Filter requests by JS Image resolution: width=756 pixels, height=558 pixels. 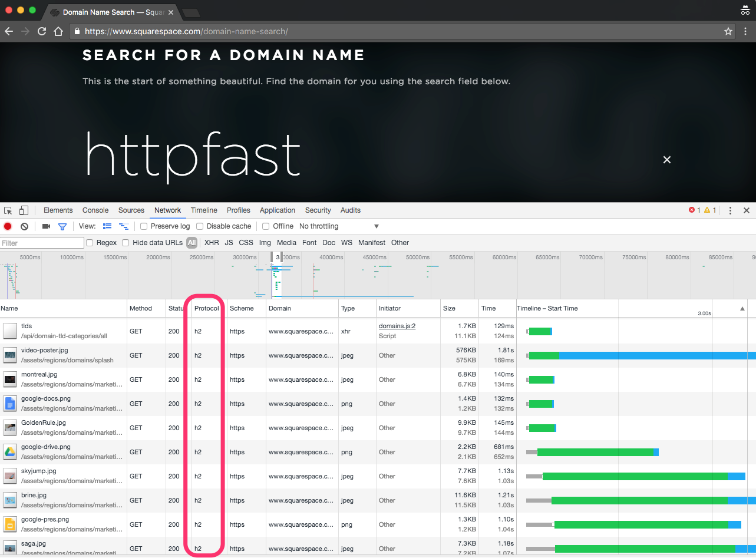pos(229,243)
